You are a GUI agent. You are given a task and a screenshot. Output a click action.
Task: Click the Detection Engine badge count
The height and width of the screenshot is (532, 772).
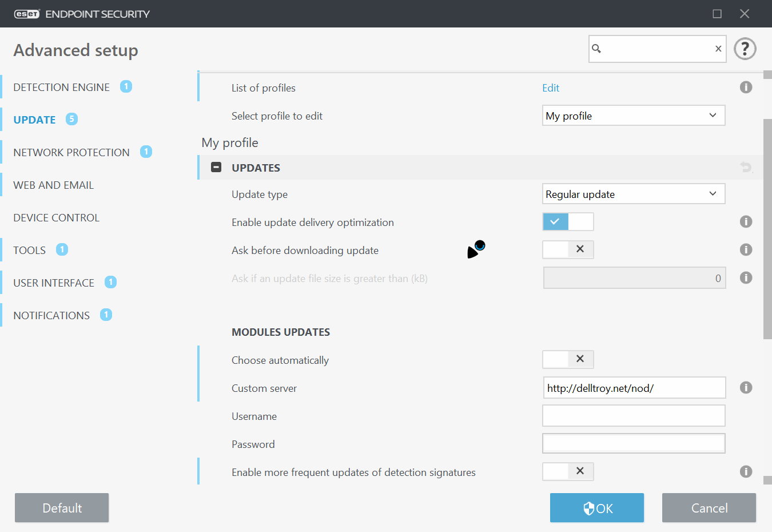click(x=126, y=86)
